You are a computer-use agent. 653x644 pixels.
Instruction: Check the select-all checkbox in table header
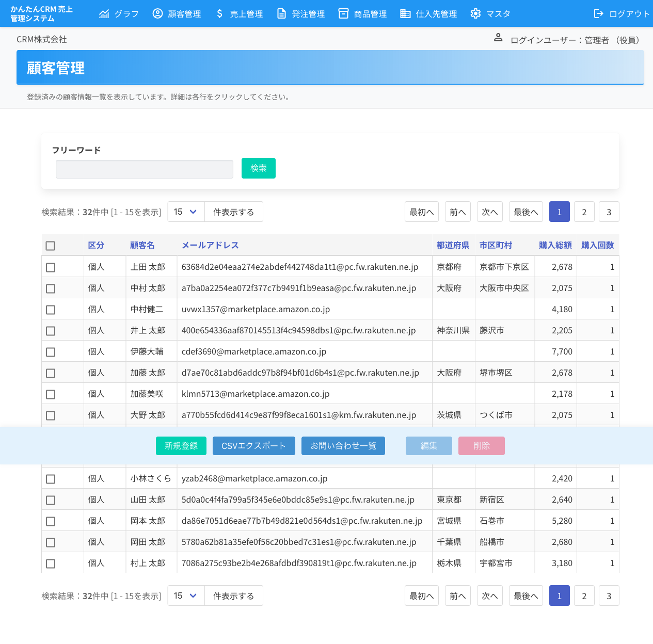click(50, 246)
